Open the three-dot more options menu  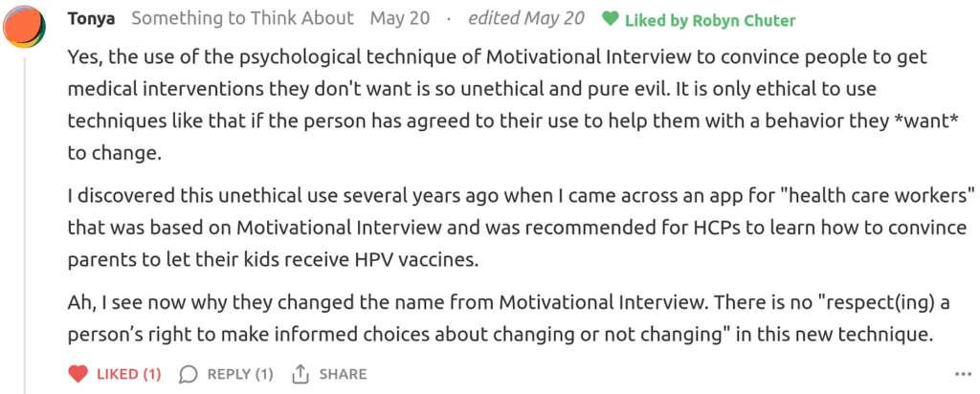963,374
